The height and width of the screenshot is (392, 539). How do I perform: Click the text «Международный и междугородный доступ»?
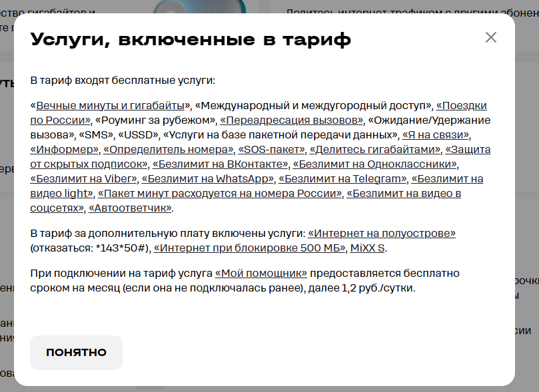click(x=313, y=106)
